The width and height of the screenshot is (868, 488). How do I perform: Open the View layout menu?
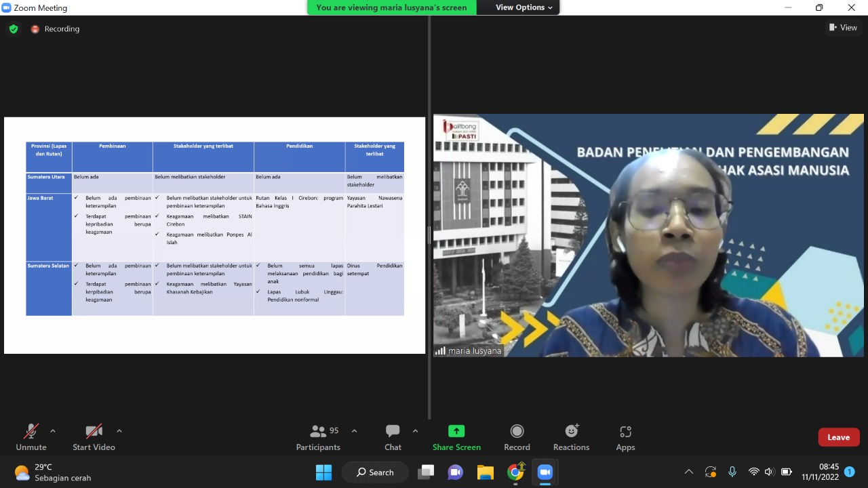(x=843, y=28)
